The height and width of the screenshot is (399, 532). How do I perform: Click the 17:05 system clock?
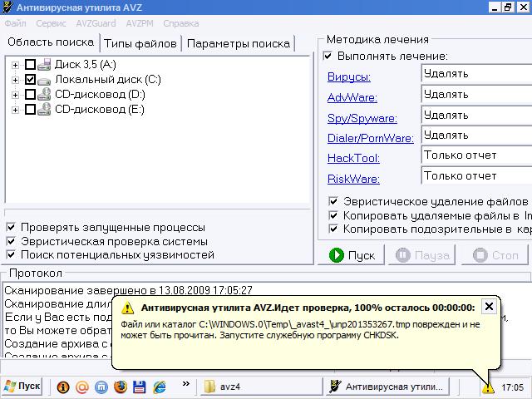click(512, 387)
